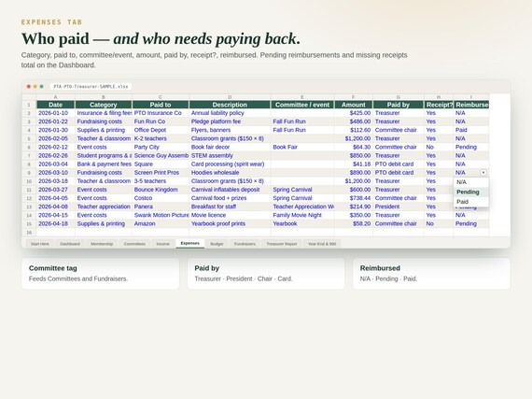
Task: Click column letter A header
Action: coord(56,97)
